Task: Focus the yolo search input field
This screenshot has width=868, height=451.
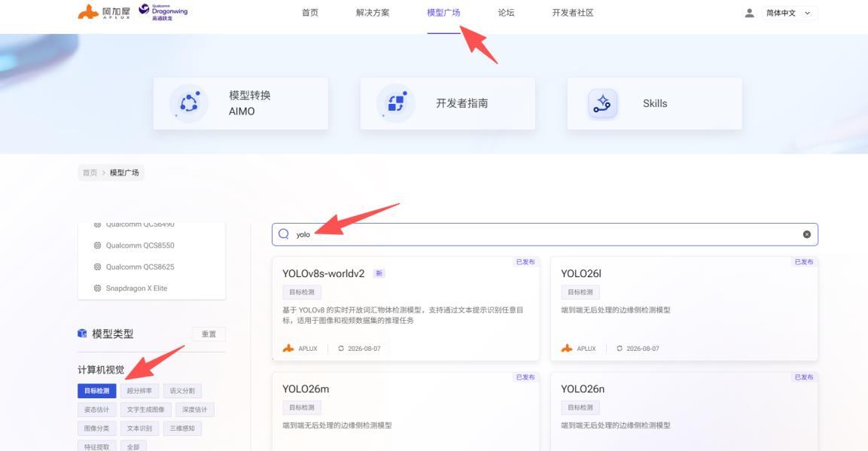Action: [545, 235]
